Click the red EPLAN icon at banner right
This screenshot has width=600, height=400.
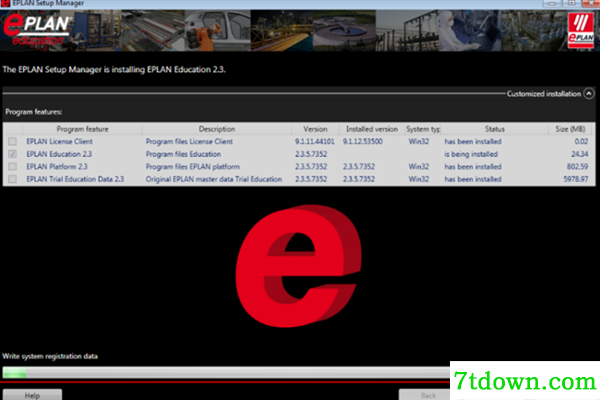tap(580, 31)
